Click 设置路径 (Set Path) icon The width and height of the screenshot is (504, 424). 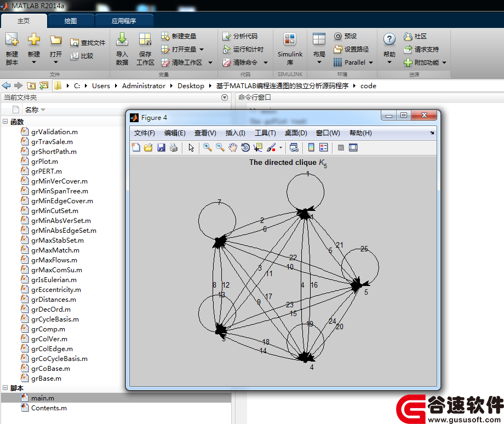tap(338, 49)
